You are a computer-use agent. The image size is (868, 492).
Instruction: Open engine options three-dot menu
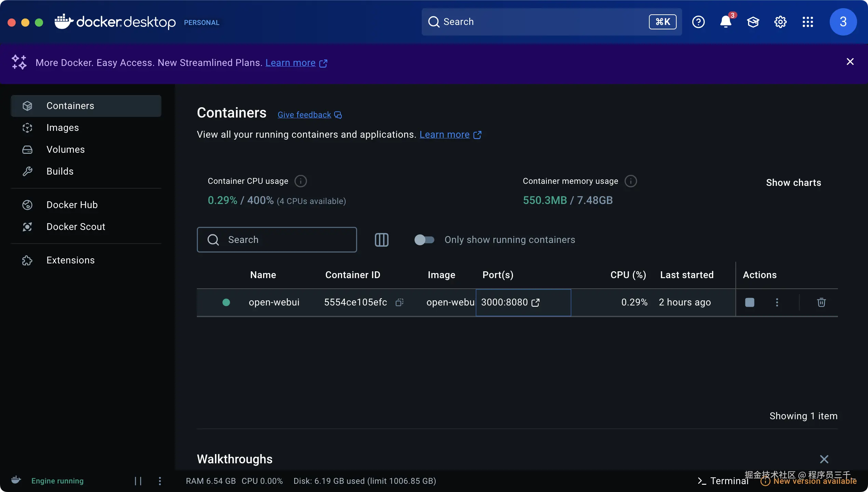tap(160, 481)
